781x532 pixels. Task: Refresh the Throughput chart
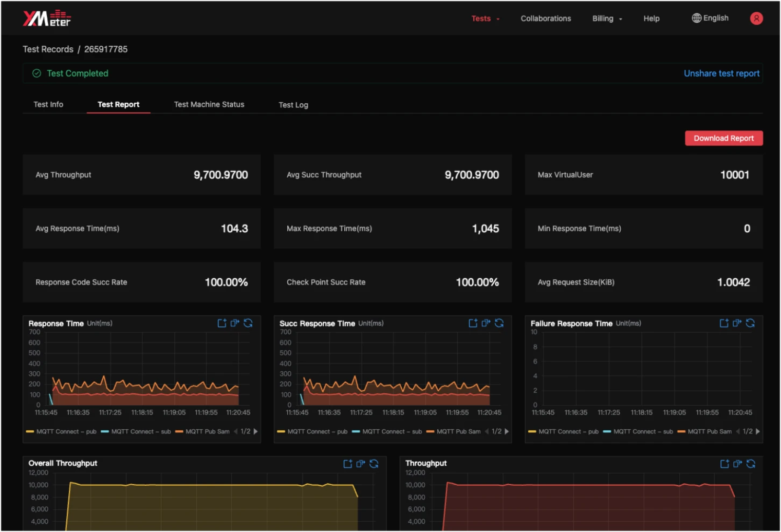click(751, 464)
